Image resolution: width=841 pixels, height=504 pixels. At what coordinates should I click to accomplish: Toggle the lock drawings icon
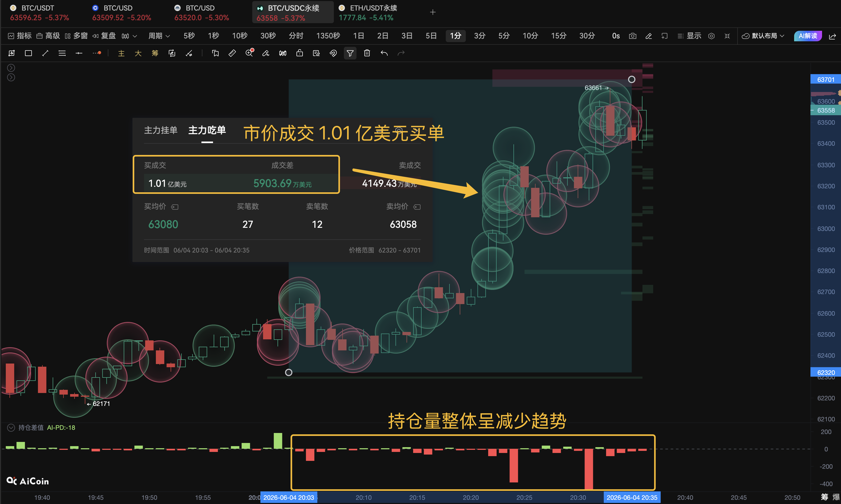(x=299, y=53)
